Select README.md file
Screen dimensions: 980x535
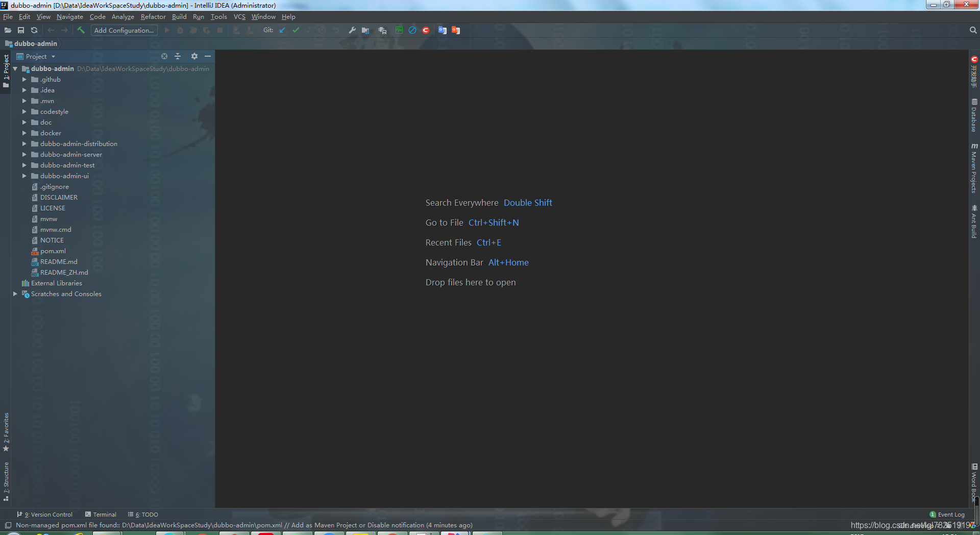pyautogui.click(x=59, y=262)
